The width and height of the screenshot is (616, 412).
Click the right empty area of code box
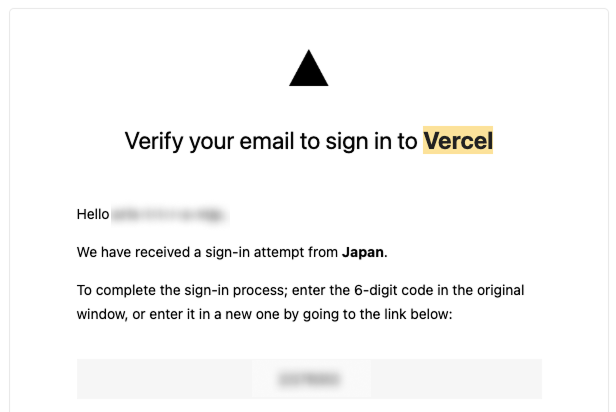click(456, 379)
